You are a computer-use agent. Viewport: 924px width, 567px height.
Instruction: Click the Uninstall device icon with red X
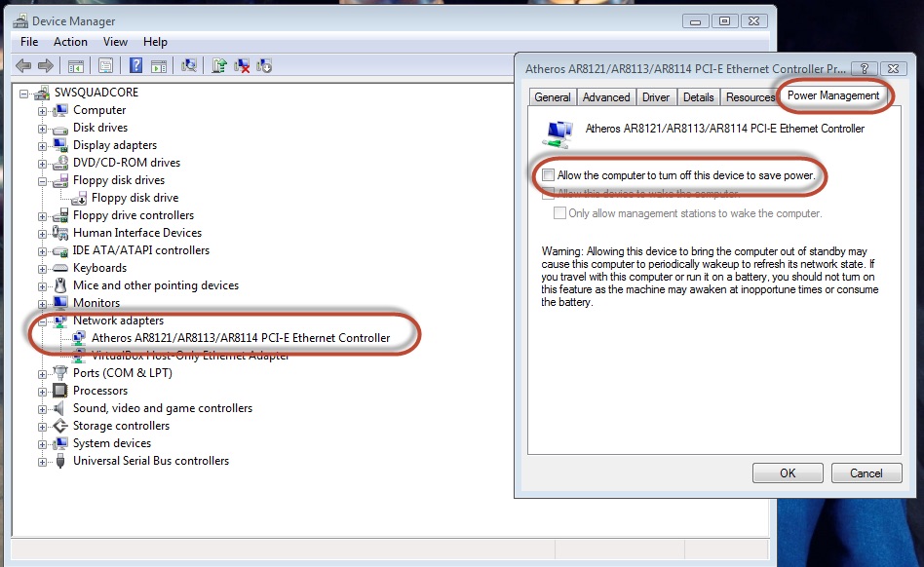pyautogui.click(x=242, y=65)
